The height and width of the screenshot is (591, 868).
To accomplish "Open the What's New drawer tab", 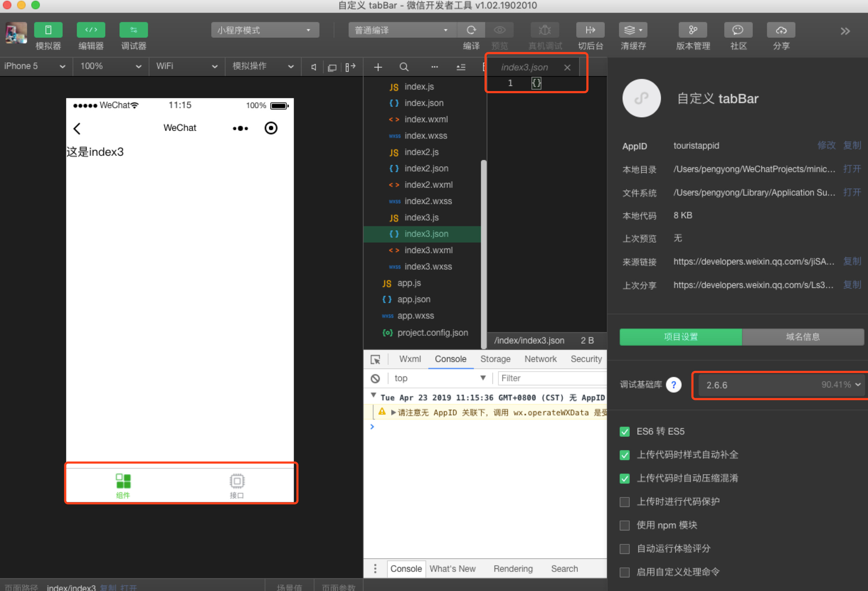I will click(452, 569).
